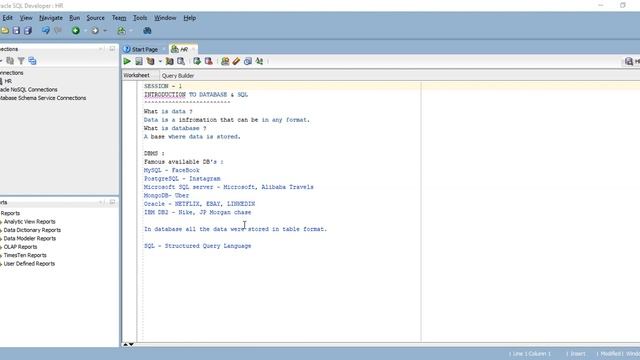Select the HR connection in tree
This screenshot has height=360, width=640.
point(8,81)
